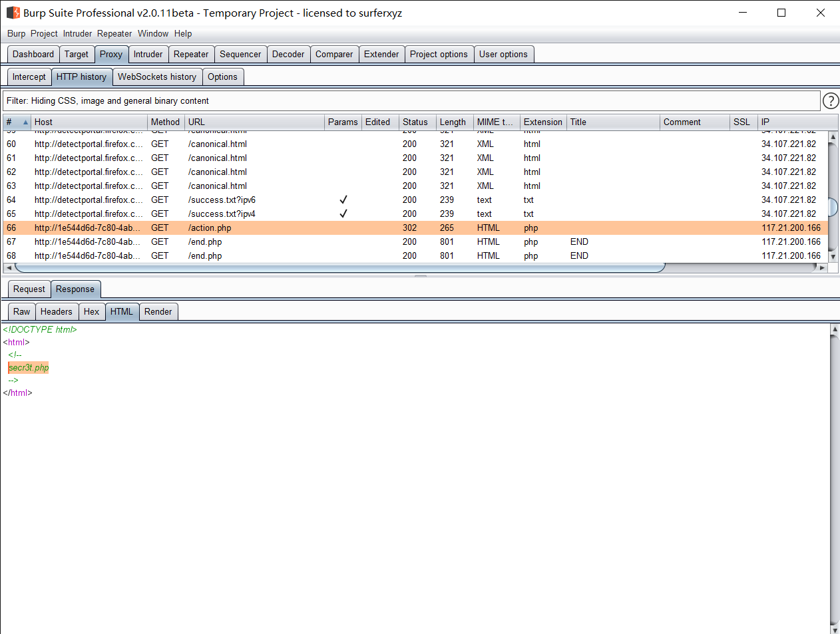The image size is (840, 634).
Task: Open the Help menu
Action: point(183,33)
